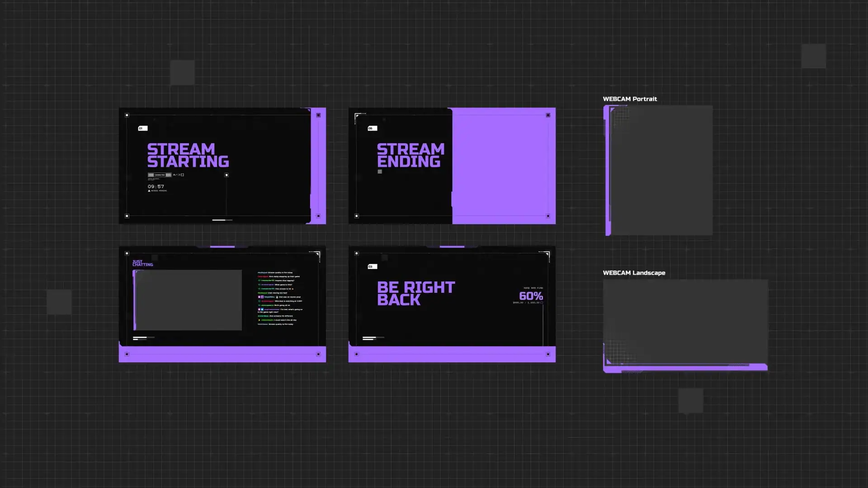868x488 pixels.
Task: Click the 06 badge on Stream Ending screen
Action: point(372,128)
